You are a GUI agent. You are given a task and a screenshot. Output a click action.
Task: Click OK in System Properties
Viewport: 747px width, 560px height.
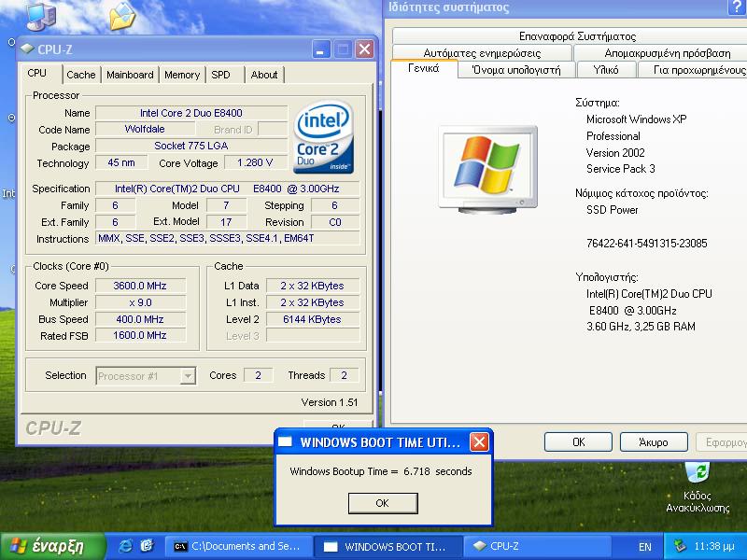pyautogui.click(x=578, y=442)
